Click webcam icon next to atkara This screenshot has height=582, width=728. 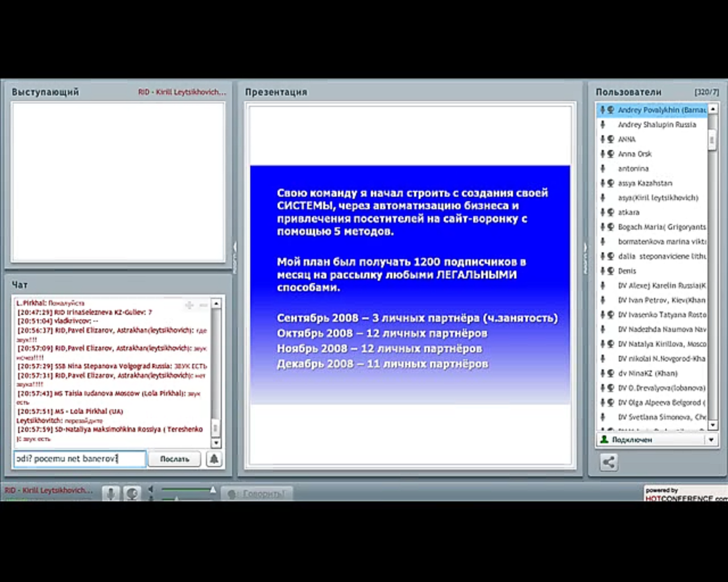(610, 213)
